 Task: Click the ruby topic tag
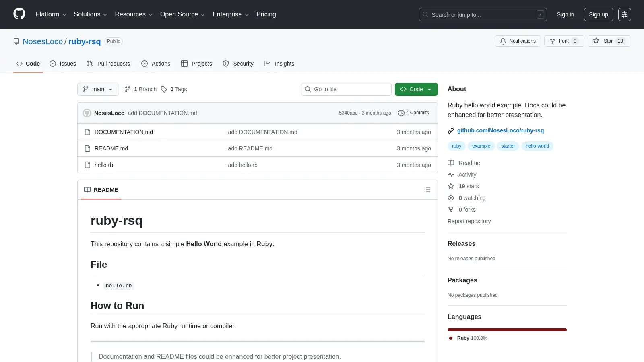(x=456, y=146)
